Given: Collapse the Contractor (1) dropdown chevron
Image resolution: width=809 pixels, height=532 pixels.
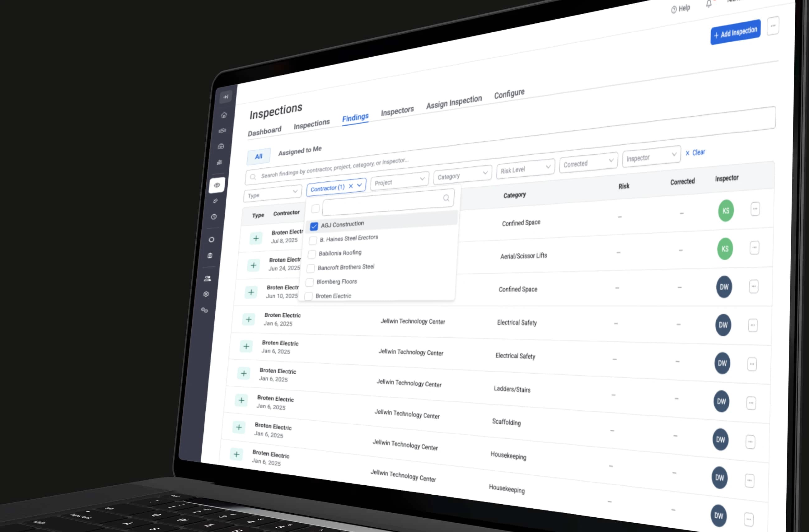Looking at the screenshot, I should click(x=359, y=185).
